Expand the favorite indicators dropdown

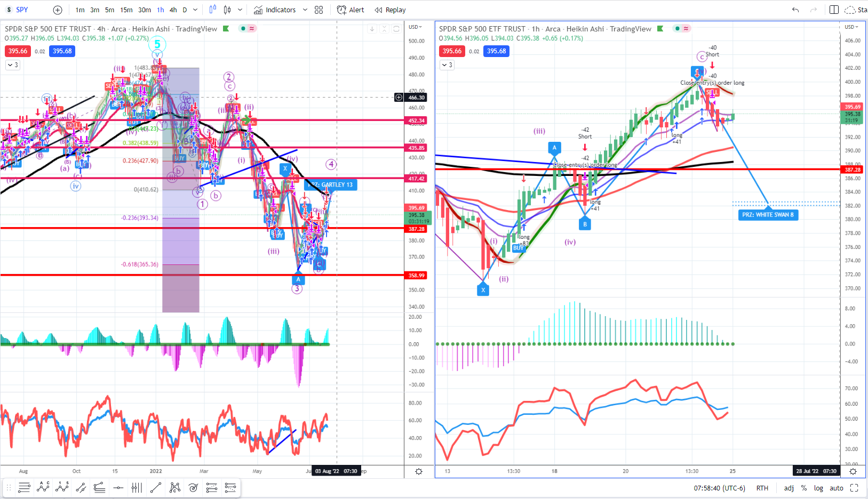coord(305,10)
